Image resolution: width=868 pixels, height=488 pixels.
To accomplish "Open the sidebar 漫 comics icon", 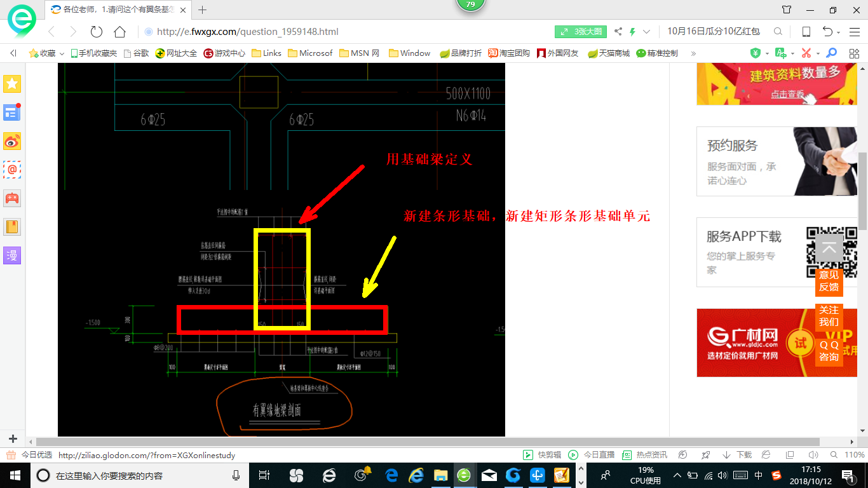I will (13, 255).
